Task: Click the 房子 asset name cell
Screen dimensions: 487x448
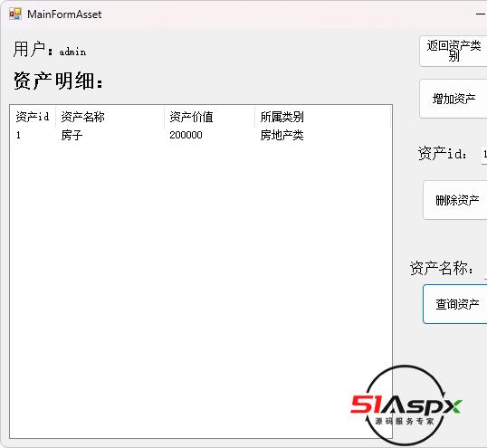Action: click(x=72, y=135)
